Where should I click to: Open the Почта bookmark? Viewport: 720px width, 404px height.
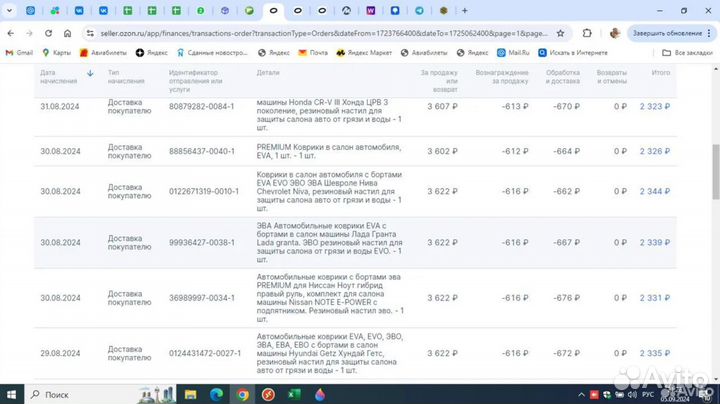click(313, 53)
